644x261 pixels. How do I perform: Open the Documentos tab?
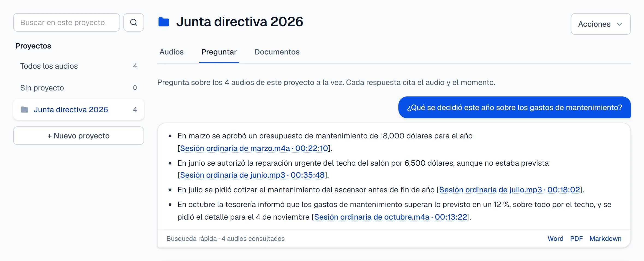pyautogui.click(x=277, y=52)
